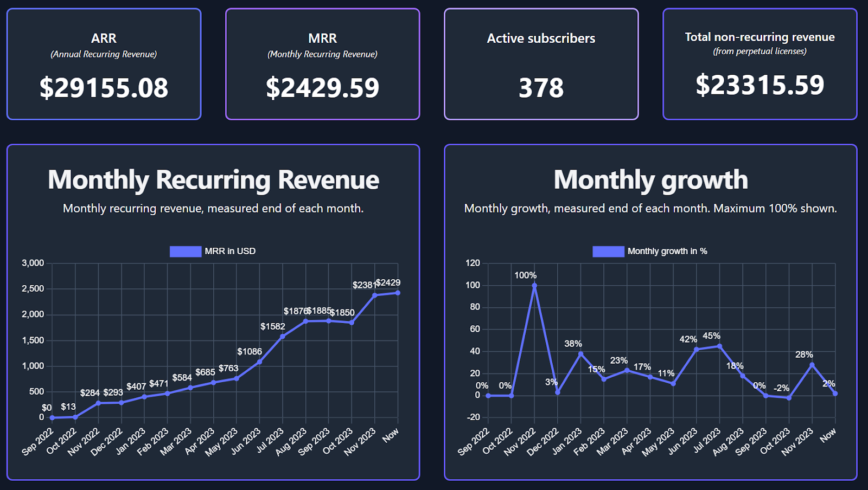Click the $763 data point on MRR chart
Viewport: 868px width, 490px height.
click(237, 378)
